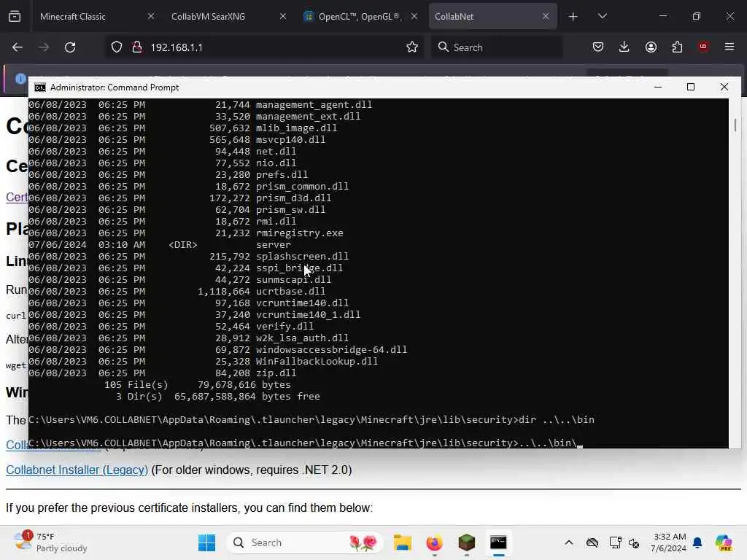The width and height of the screenshot is (747, 560).
Task: Open the Extensions puzzle icon
Action: [677, 47]
